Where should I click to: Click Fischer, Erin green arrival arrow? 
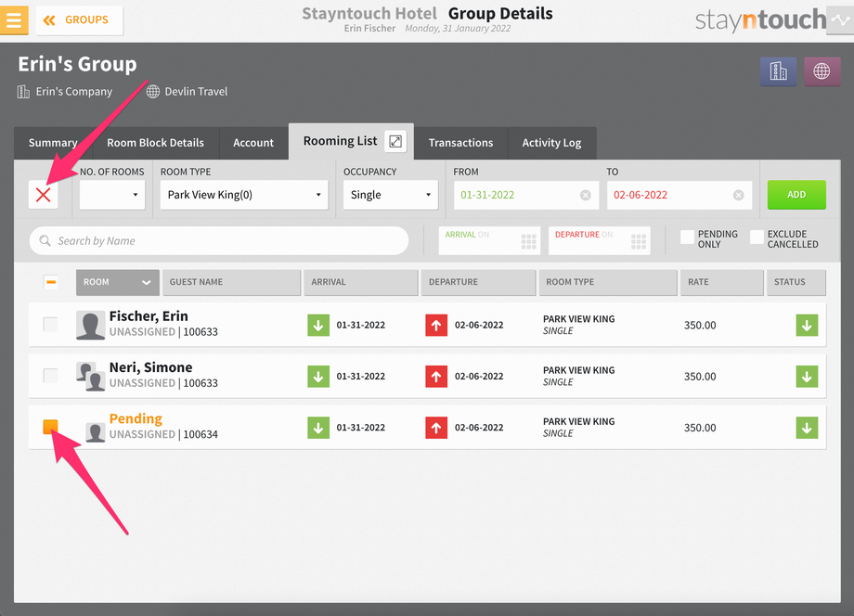318,326
